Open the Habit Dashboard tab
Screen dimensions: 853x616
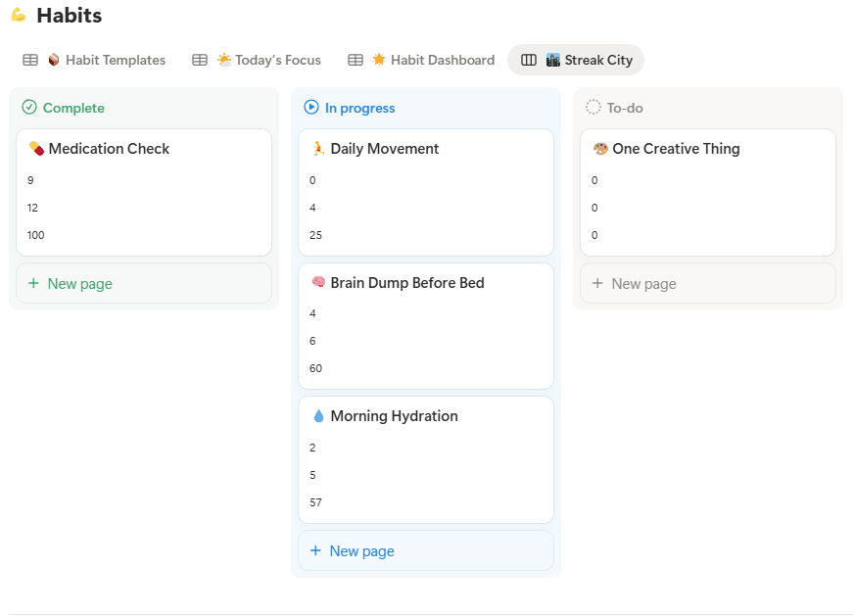click(421, 60)
